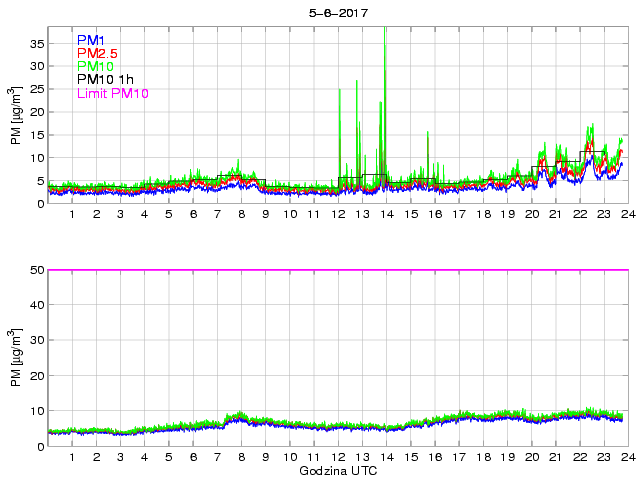Image resolution: width=640 pixels, height=480 pixels.
Task: Click tick label 50 on lower y-axis
Action: [x=36, y=270]
